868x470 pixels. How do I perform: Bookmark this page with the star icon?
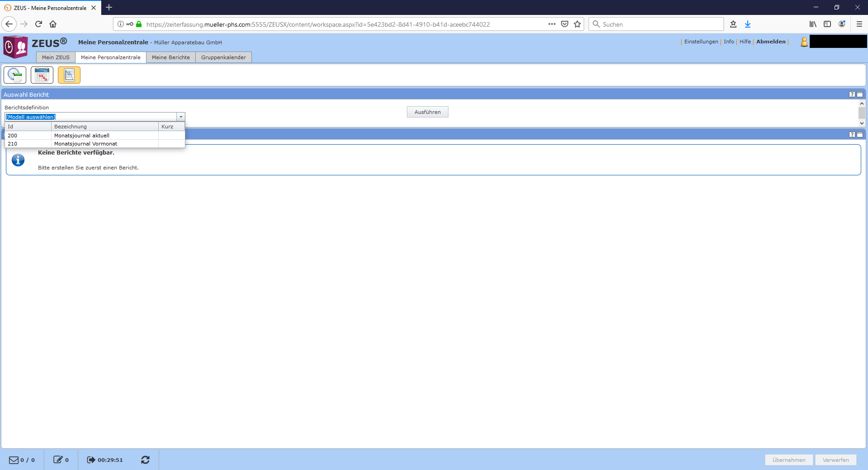pos(577,24)
